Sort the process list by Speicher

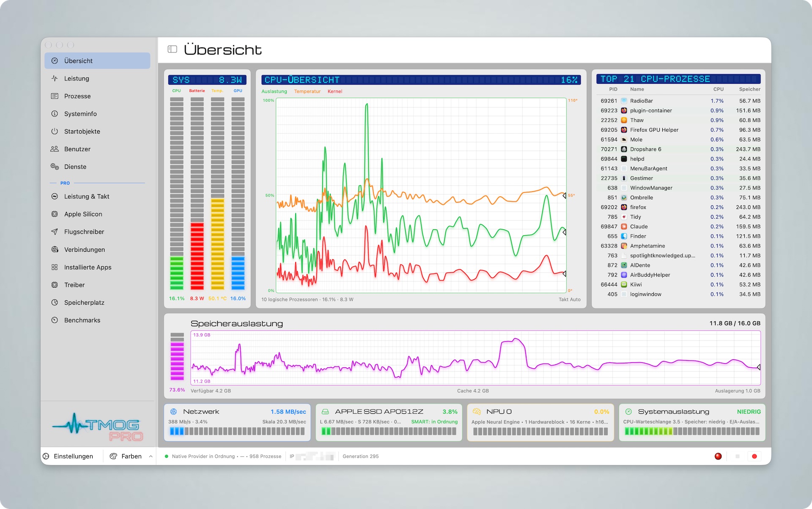click(x=749, y=89)
